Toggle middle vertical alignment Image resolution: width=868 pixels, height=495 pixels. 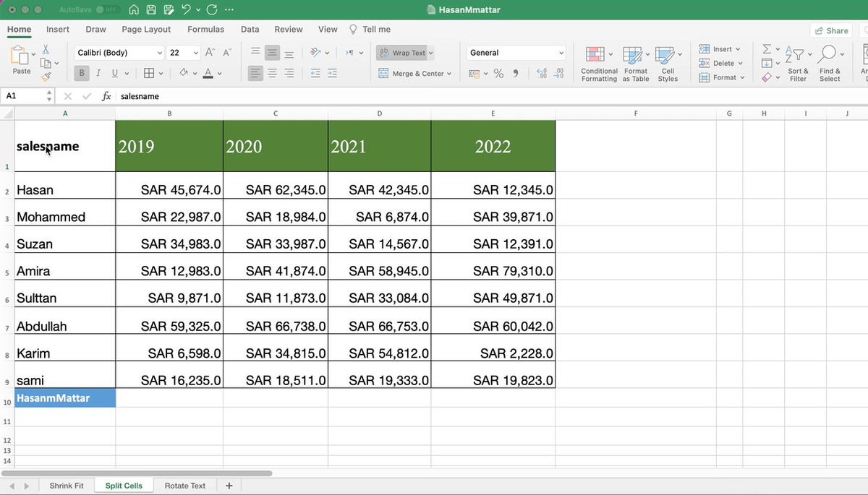pos(272,53)
